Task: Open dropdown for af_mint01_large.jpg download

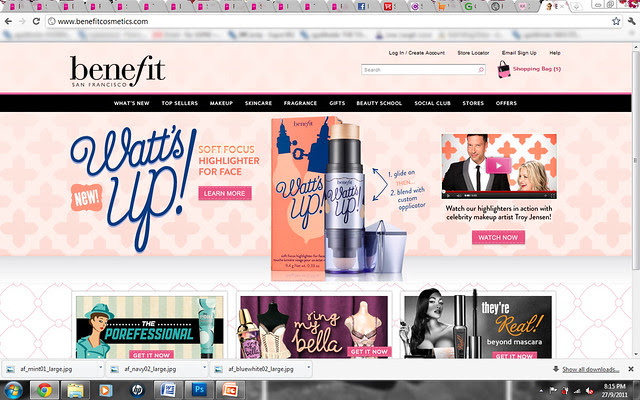Action: click(x=100, y=368)
